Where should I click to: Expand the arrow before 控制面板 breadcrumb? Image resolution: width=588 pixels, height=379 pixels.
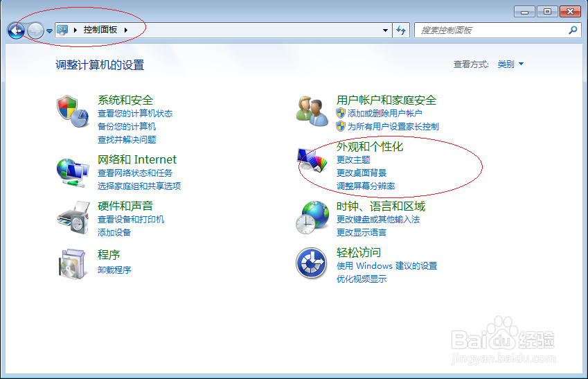click(75, 30)
